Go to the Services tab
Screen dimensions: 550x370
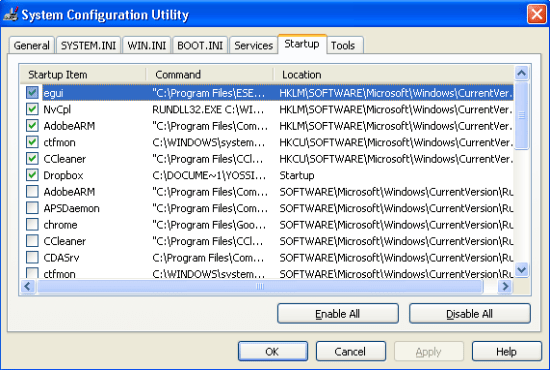tap(253, 46)
